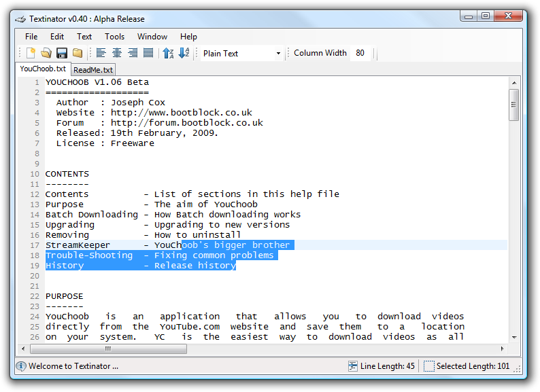This screenshot has height=392, width=540.
Task: Center-align text with the toolbar icon
Action: click(x=117, y=53)
